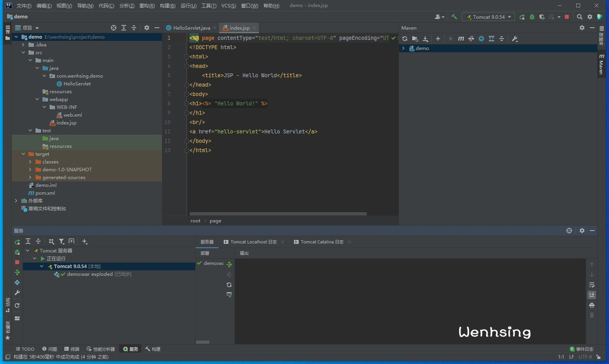Open Maven settings wrench icon

(515, 39)
